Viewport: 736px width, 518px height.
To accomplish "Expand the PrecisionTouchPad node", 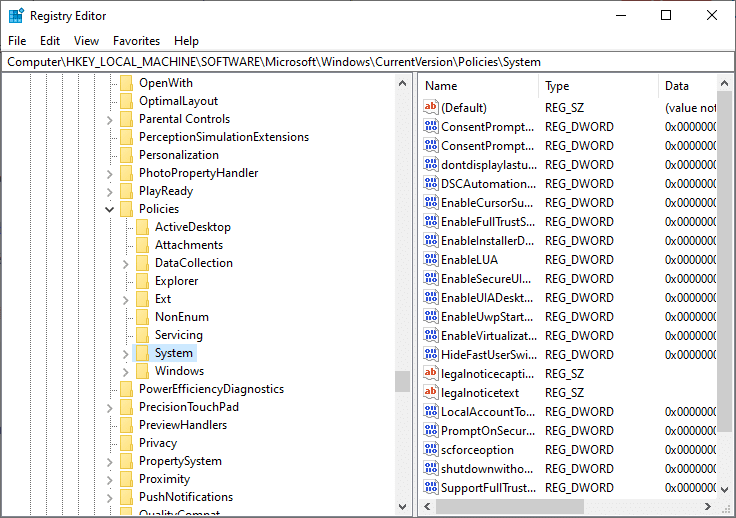I will click(109, 408).
